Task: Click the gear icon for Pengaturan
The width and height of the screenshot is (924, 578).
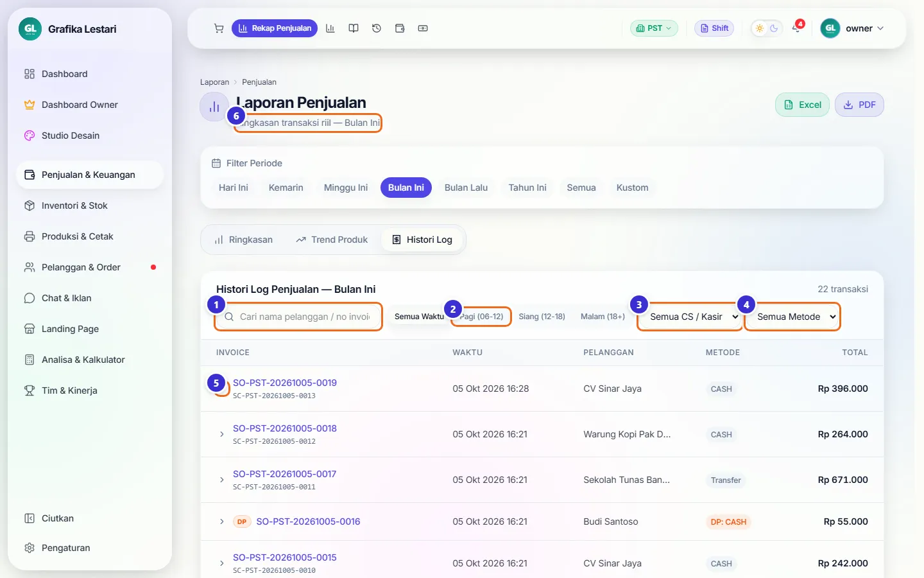Action: (x=30, y=548)
